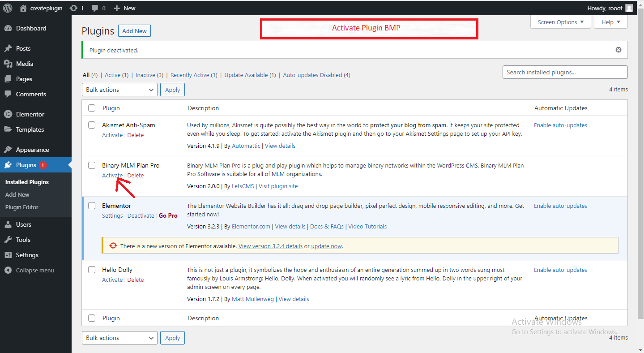Open Dashboard from the sidebar
The image size is (644, 353).
(31, 28)
